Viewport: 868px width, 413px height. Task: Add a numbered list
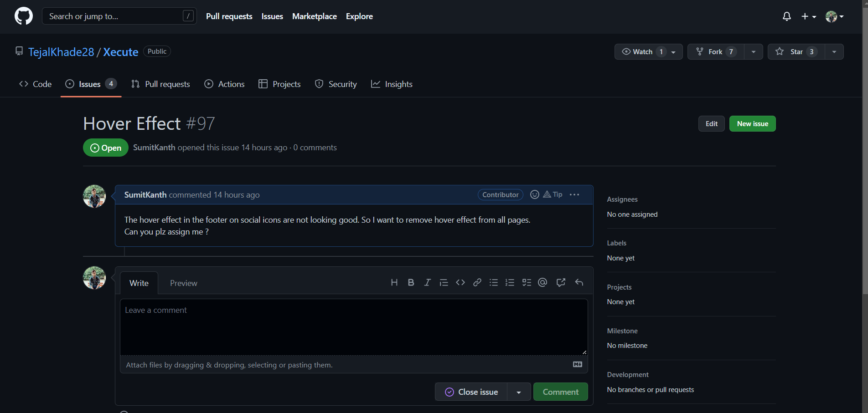pyautogui.click(x=510, y=282)
